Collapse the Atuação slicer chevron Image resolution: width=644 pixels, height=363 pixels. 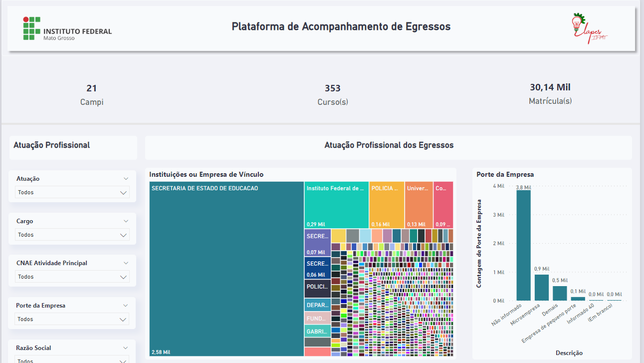pyautogui.click(x=126, y=179)
